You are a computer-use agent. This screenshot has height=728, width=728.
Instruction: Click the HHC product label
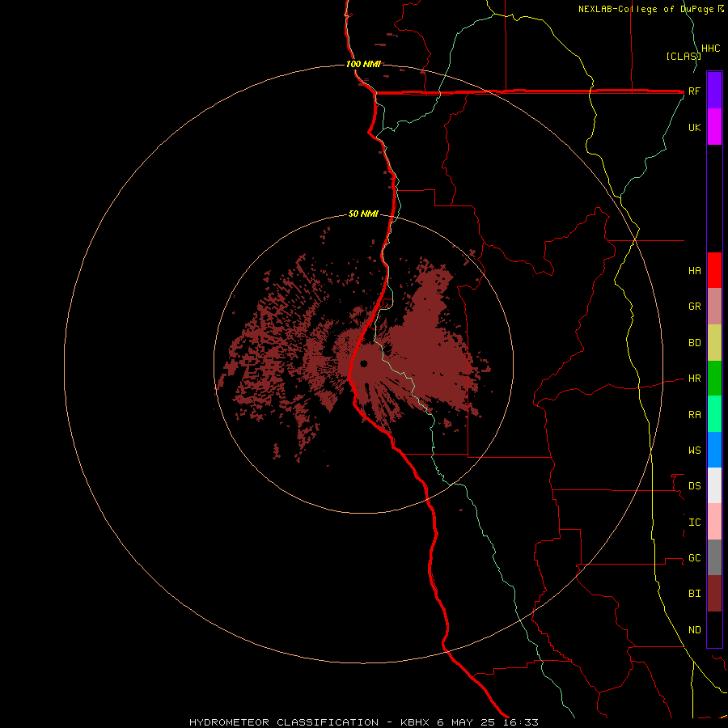(710, 49)
